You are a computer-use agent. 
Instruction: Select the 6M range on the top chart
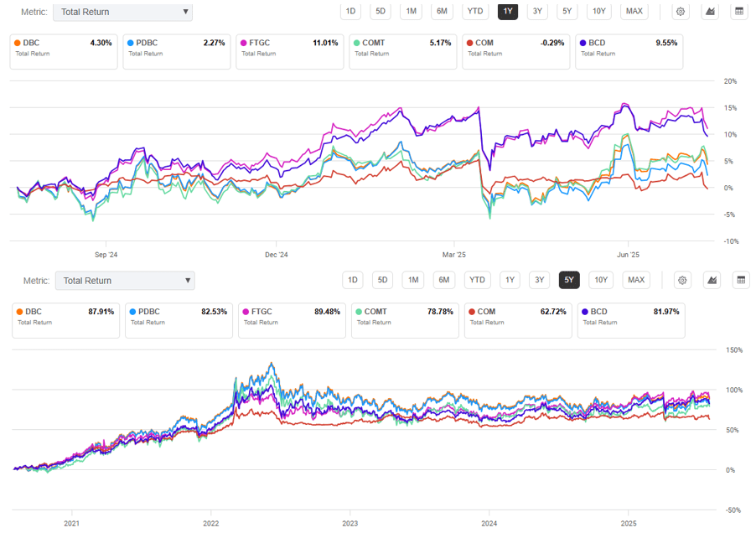(442, 11)
